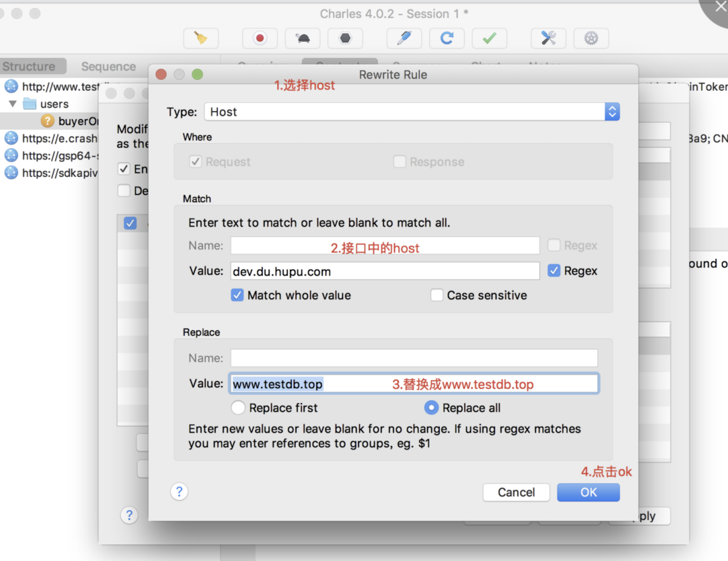
Task: Click the Match Name input field
Action: [385, 246]
